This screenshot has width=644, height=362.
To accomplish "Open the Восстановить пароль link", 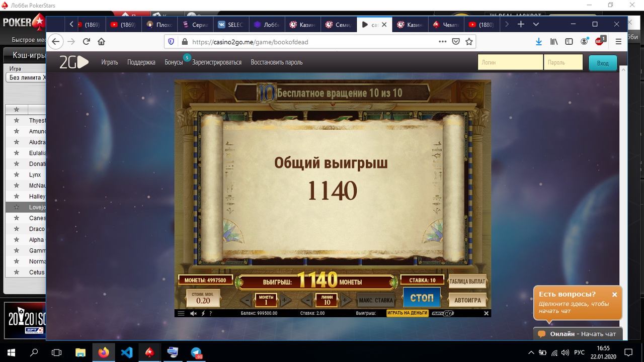I will [x=277, y=62].
